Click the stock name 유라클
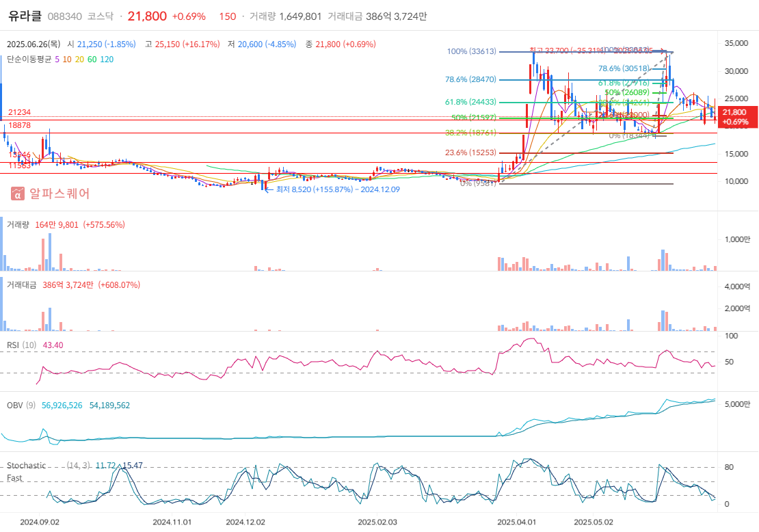 coord(25,16)
